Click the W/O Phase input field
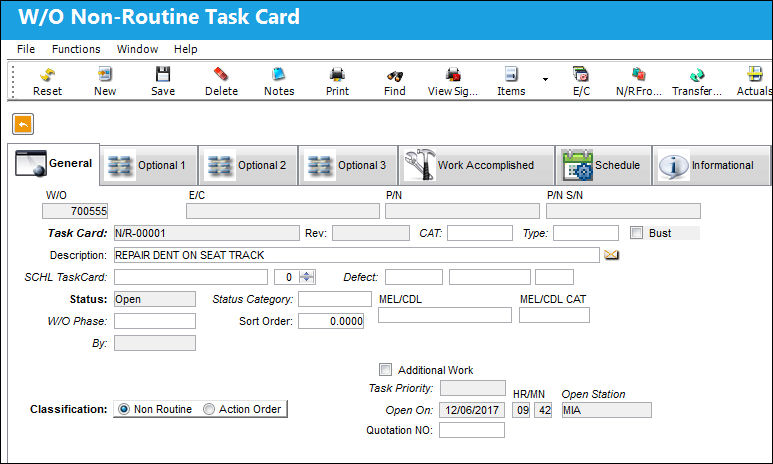773x464 pixels. tap(155, 321)
